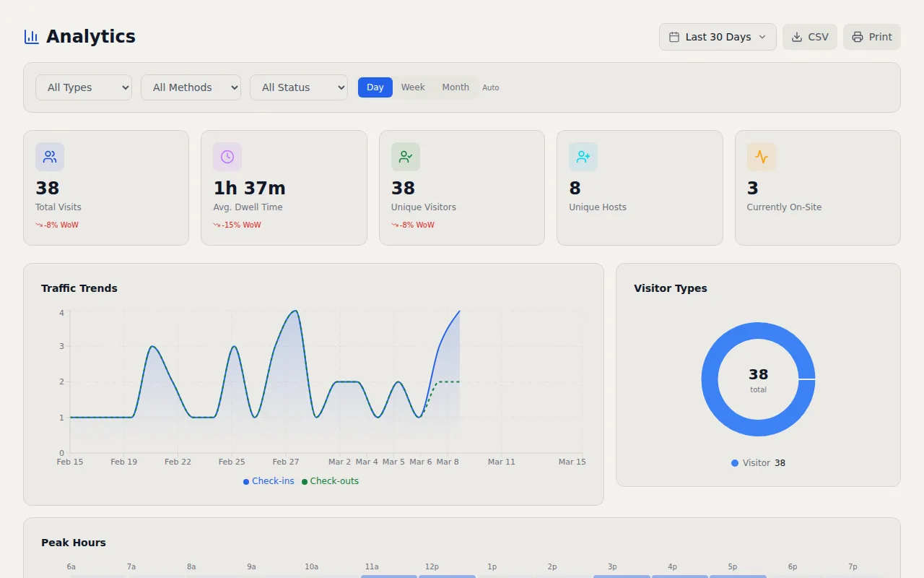Click the download icon on the CSV button
Viewport: 924px width, 578px height.
point(798,36)
